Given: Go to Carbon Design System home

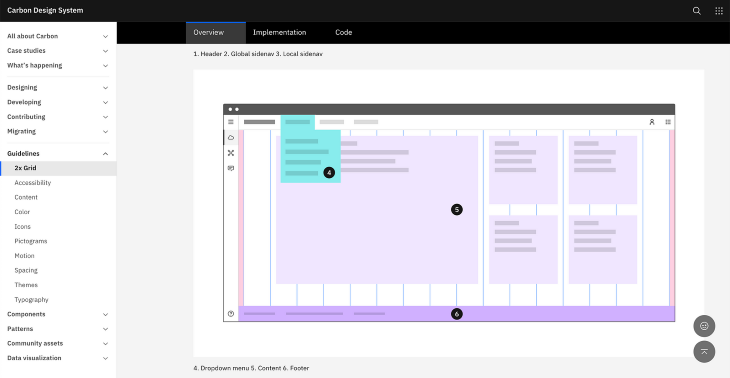Looking at the screenshot, I should pyautogui.click(x=45, y=10).
